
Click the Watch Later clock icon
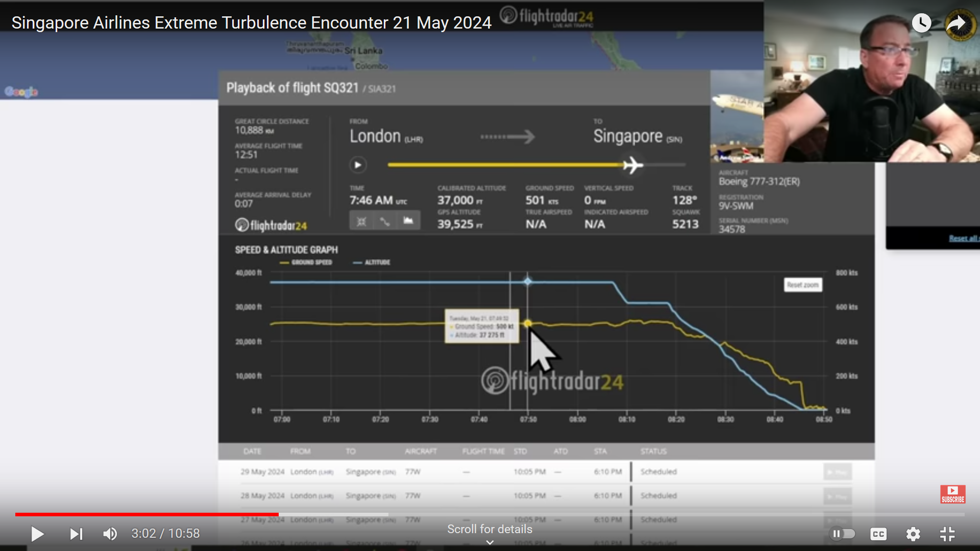pos(921,23)
